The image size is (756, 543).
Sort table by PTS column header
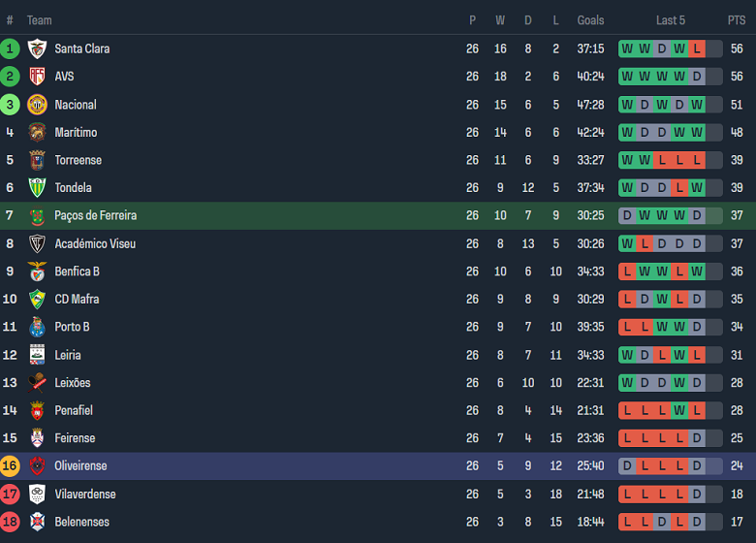[737, 20]
